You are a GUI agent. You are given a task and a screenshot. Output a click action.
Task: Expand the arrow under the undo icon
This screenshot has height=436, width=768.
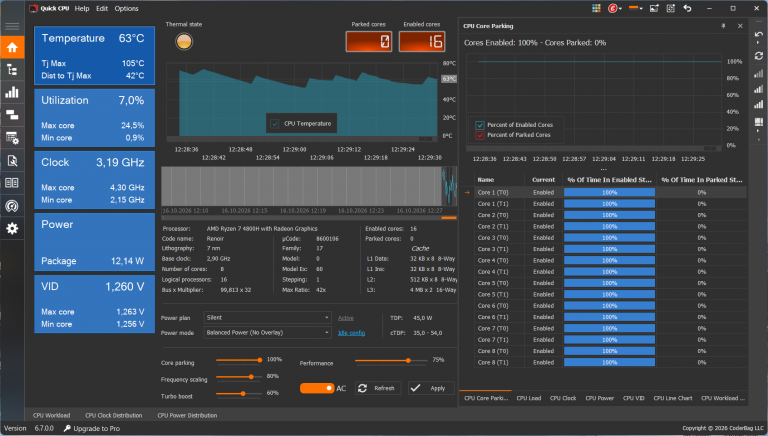point(759,43)
